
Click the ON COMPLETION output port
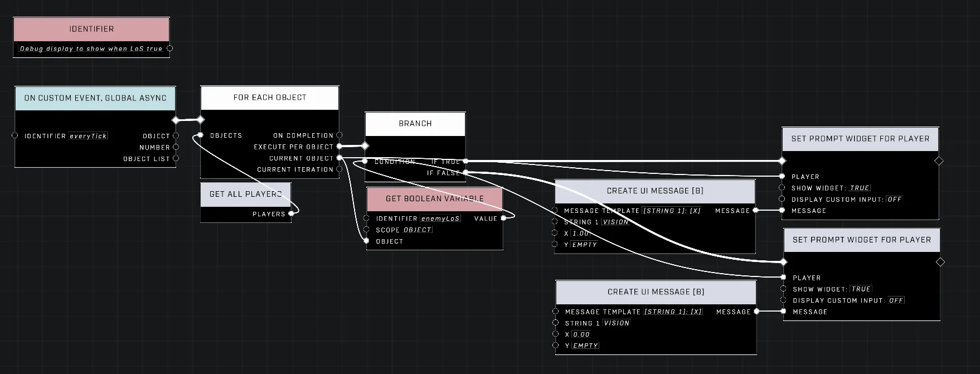coord(339,135)
